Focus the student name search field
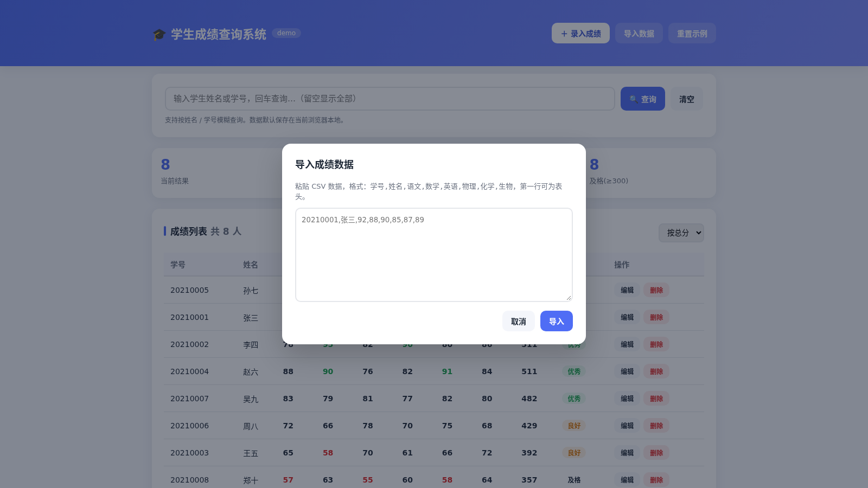 [390, 99]
